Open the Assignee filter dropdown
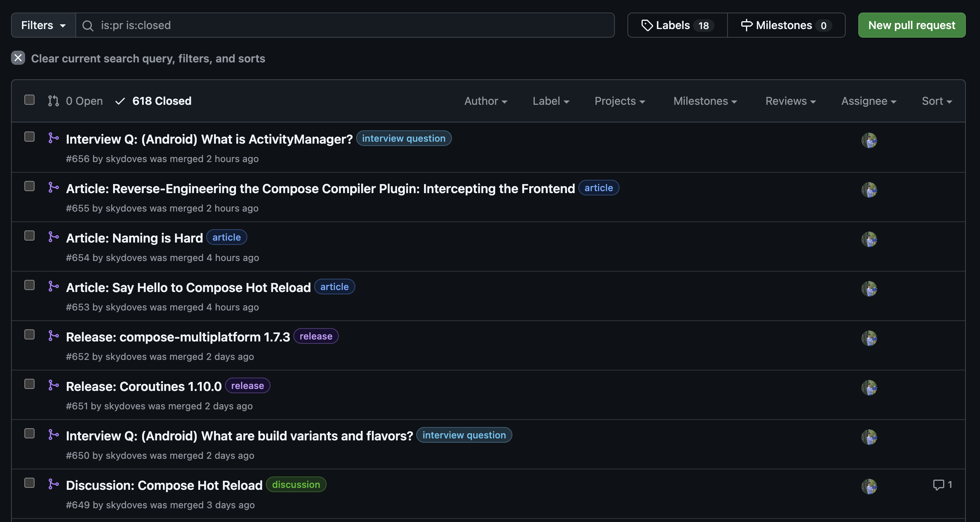 coord(869,101)
